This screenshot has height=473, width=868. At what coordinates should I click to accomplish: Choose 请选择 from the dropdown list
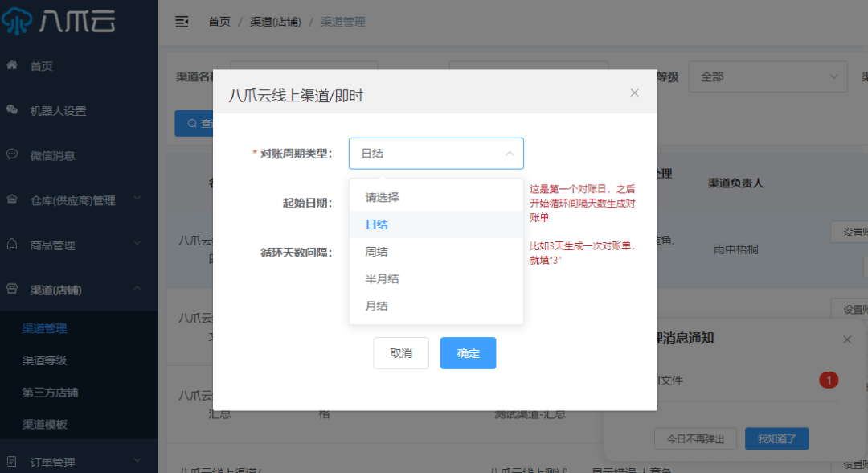click(x=436, y=197)
